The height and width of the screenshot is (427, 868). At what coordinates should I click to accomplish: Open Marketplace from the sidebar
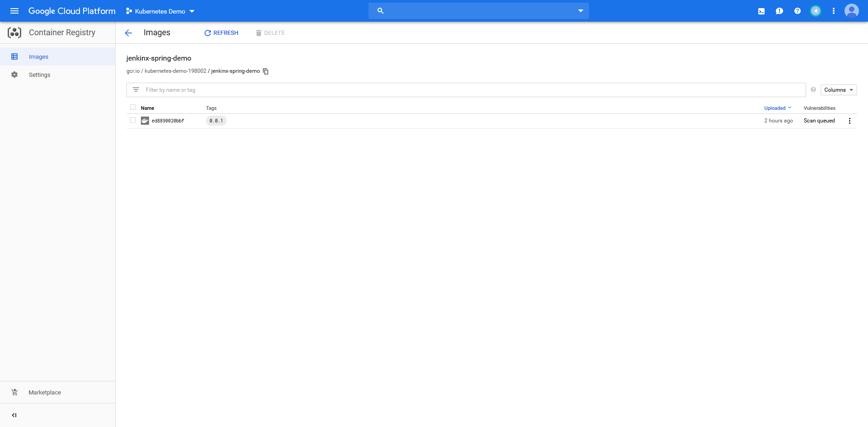pos(44,393)
